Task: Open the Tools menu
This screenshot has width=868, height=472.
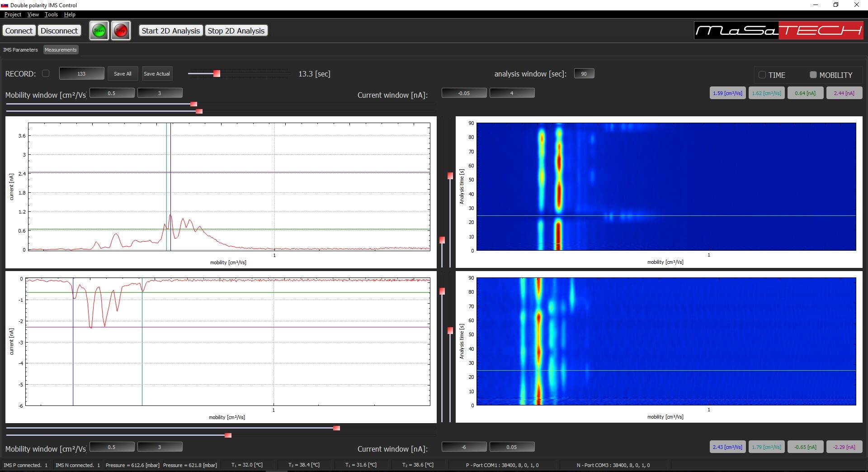Action: click(x=51, y=14)
